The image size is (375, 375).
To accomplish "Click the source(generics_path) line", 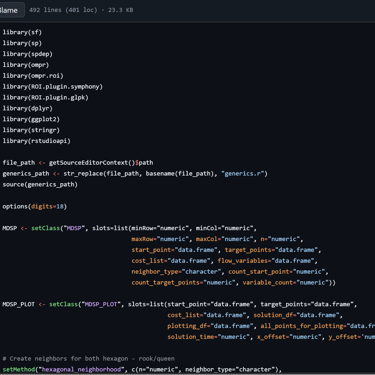I will pos(40,184).
